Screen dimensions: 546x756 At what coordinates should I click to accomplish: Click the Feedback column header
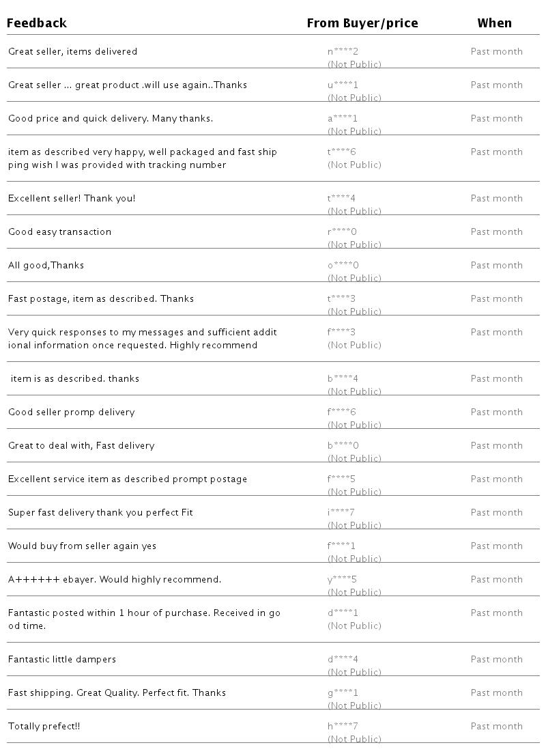(37, 23)
